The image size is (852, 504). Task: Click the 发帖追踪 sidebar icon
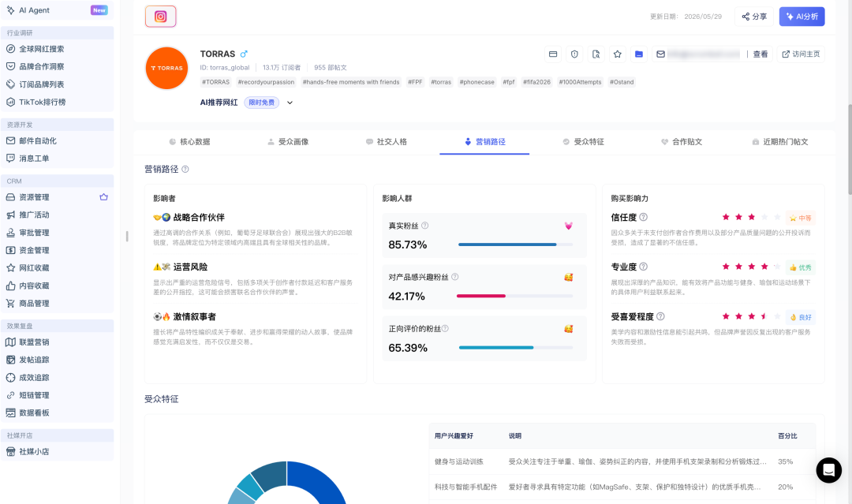pos(10,360)
